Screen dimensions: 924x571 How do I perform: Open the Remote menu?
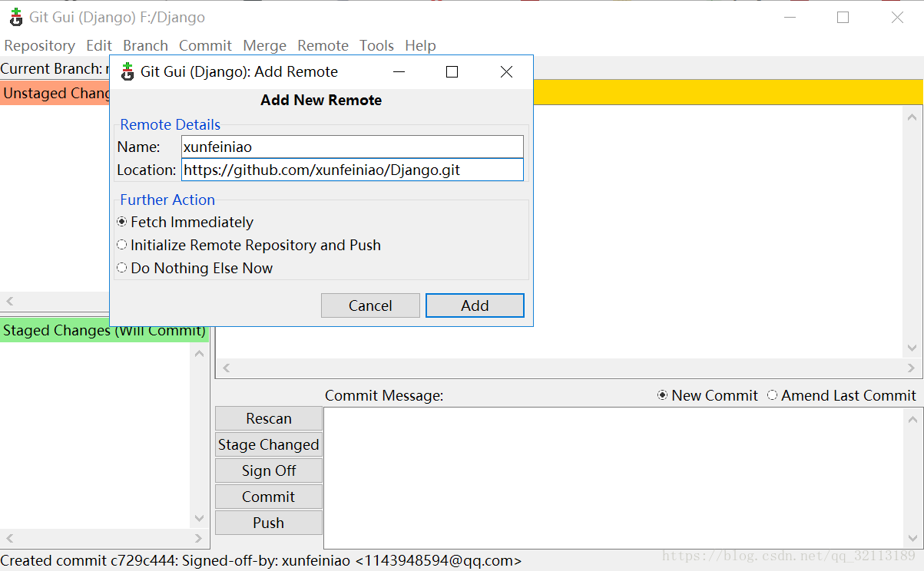(323, 45)
